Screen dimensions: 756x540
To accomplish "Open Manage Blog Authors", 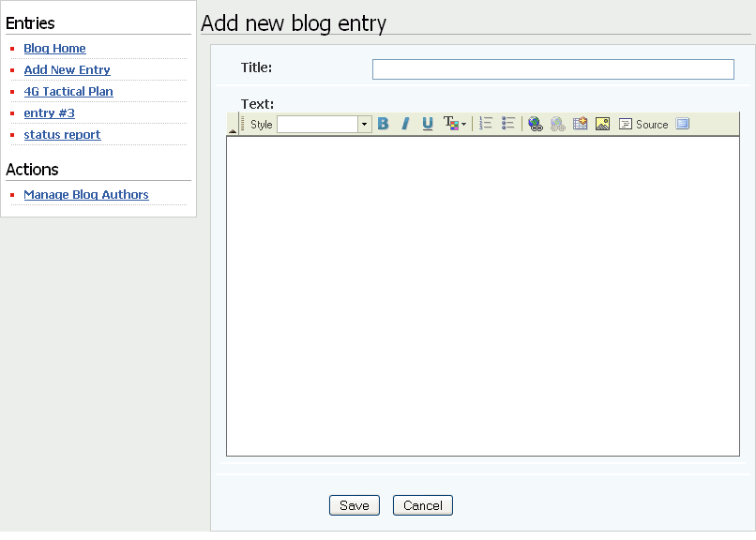I will click(x=86, y=194).
